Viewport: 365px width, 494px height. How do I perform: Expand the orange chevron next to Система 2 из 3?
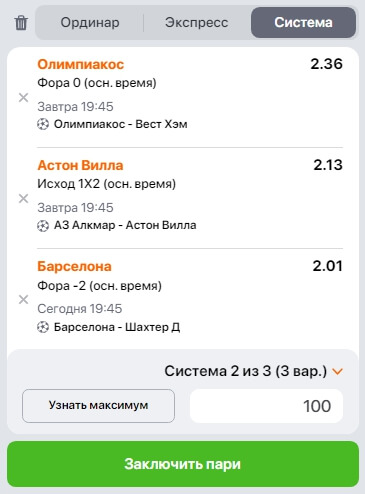coord(338,371)
